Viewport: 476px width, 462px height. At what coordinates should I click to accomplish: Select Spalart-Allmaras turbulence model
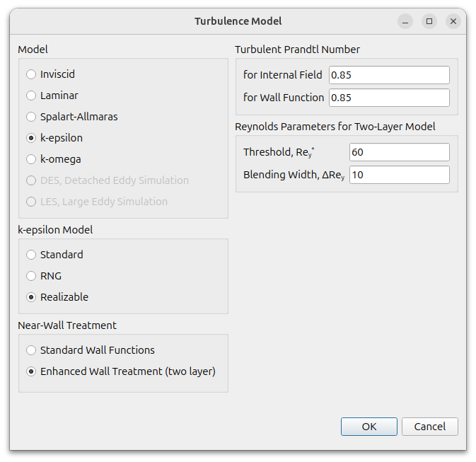(x=72, y=117)
